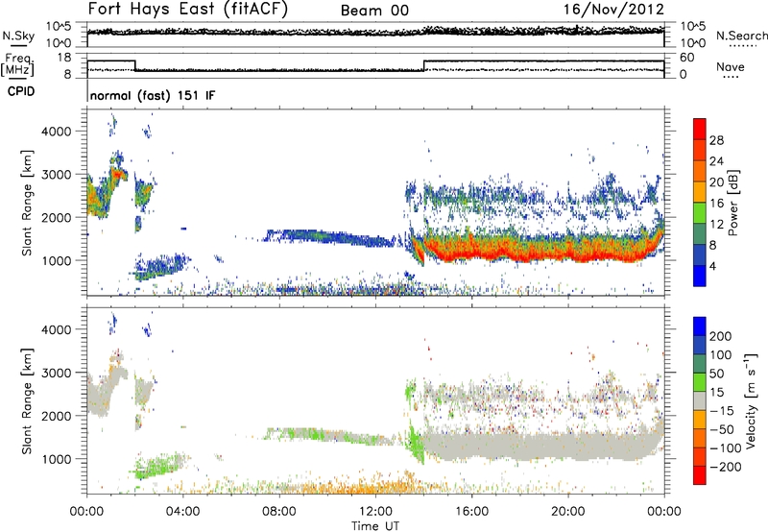
Task: Select the -50 velocity colorbar label
Action: tap(722, 429)
